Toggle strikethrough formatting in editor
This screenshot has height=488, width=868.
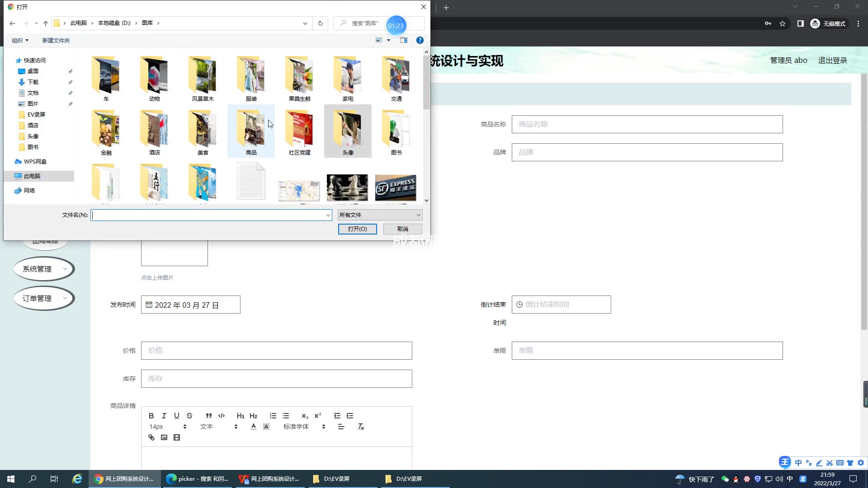click(189, 416)
